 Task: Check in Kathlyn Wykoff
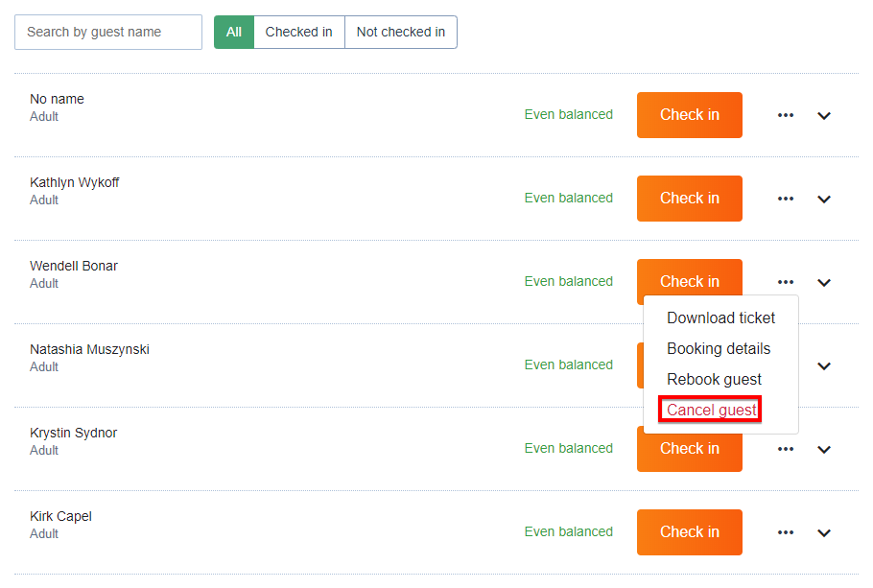(x=689, y=199)
